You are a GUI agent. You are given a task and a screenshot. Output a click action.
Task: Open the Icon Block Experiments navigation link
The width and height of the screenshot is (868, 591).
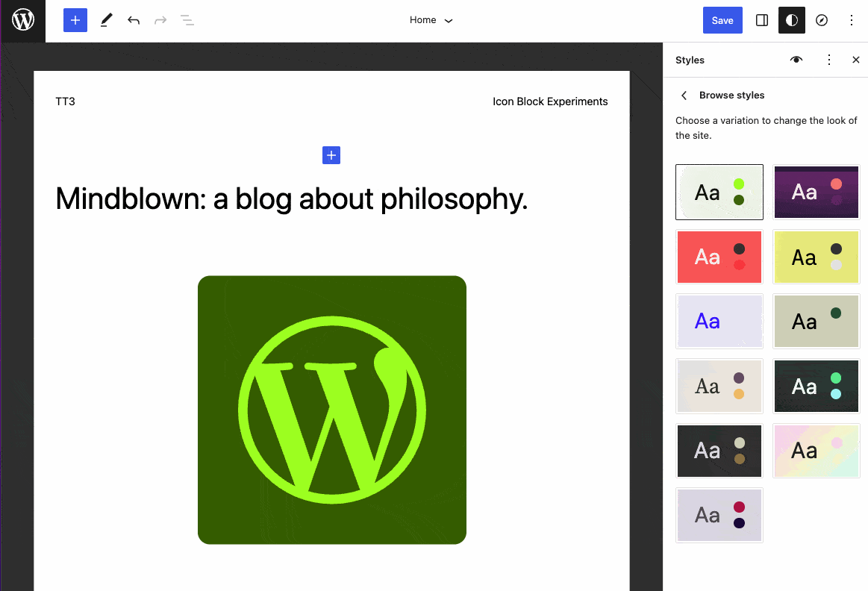[x=550, y=101]
